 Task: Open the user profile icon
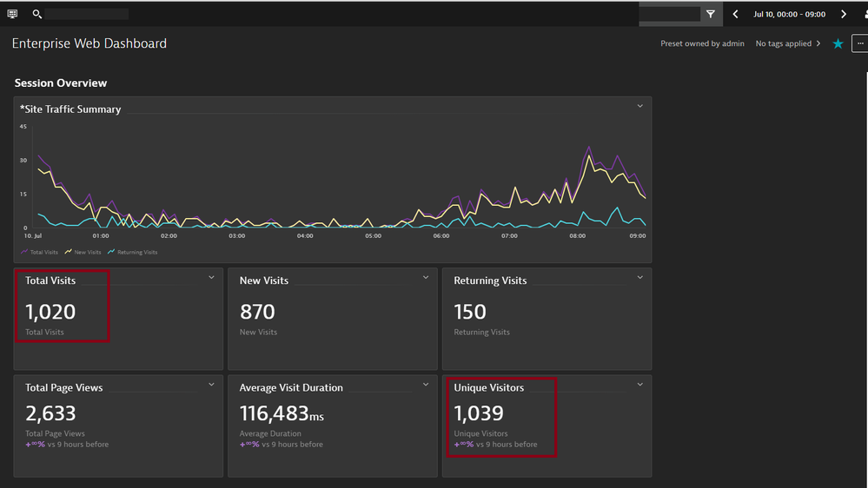coord(863,14)
